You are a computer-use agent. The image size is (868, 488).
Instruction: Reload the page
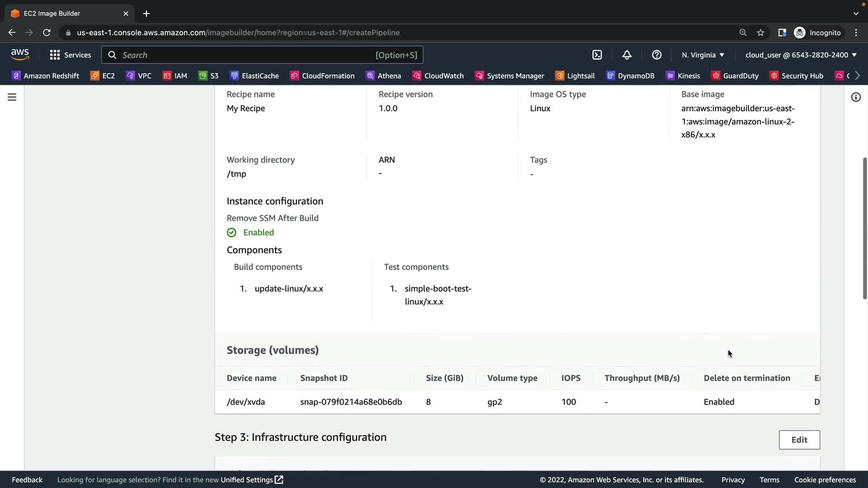(47, 33)
